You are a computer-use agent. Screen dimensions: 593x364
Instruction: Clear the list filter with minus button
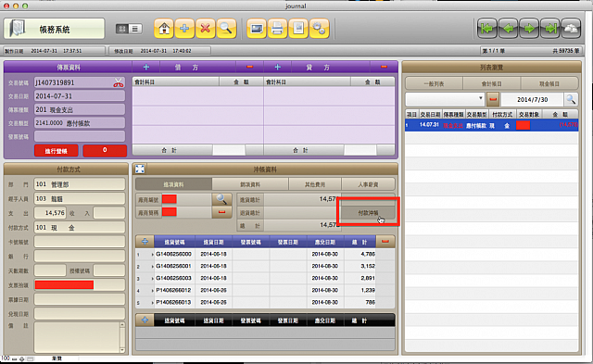pyautogui.click(x=493, y=100)
